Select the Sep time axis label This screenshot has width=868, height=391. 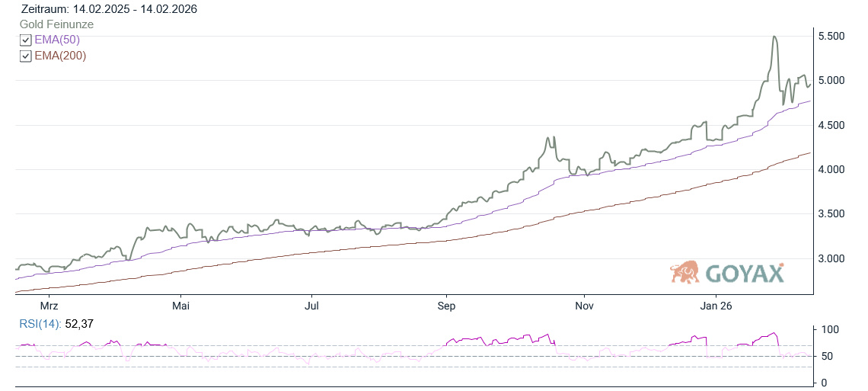(x=446, y=306)
